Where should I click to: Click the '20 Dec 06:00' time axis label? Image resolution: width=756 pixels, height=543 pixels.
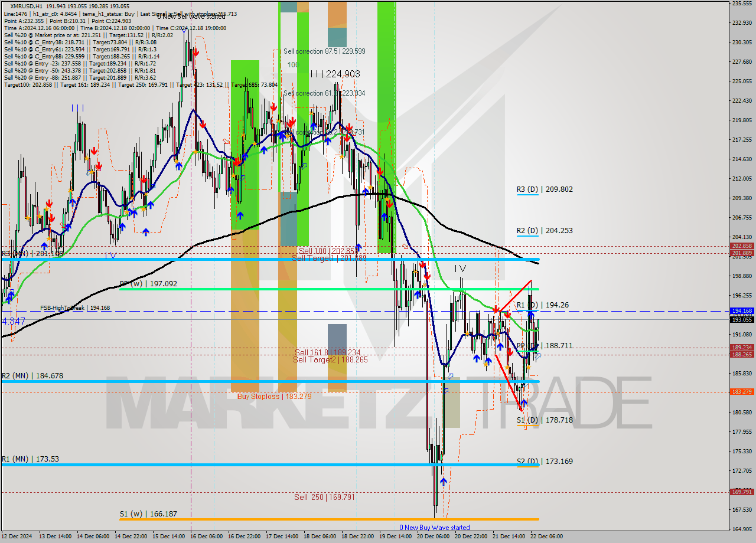433,537
